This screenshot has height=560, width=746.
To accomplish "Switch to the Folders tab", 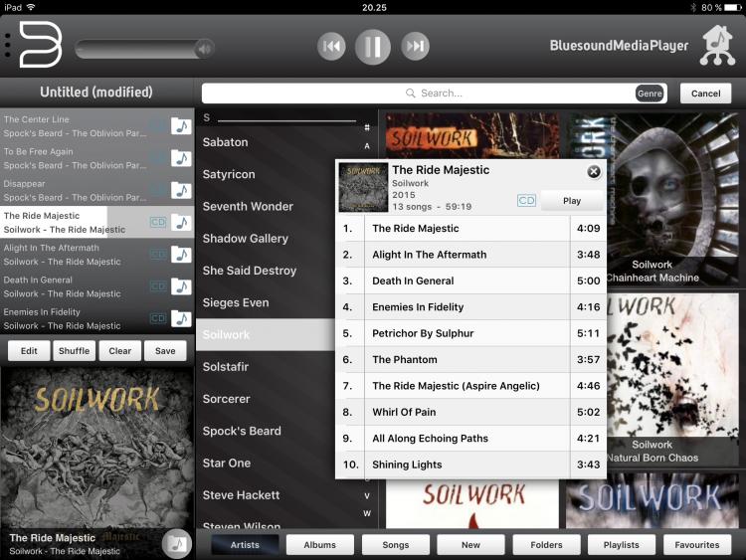I will pyautogui.click(x=546, y=545).
